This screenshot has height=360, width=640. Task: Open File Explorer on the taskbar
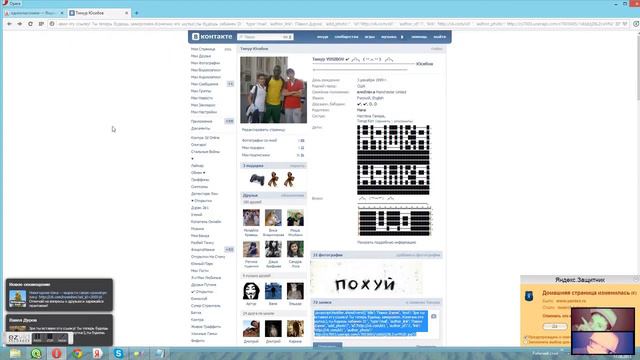[x=16, y=353]
